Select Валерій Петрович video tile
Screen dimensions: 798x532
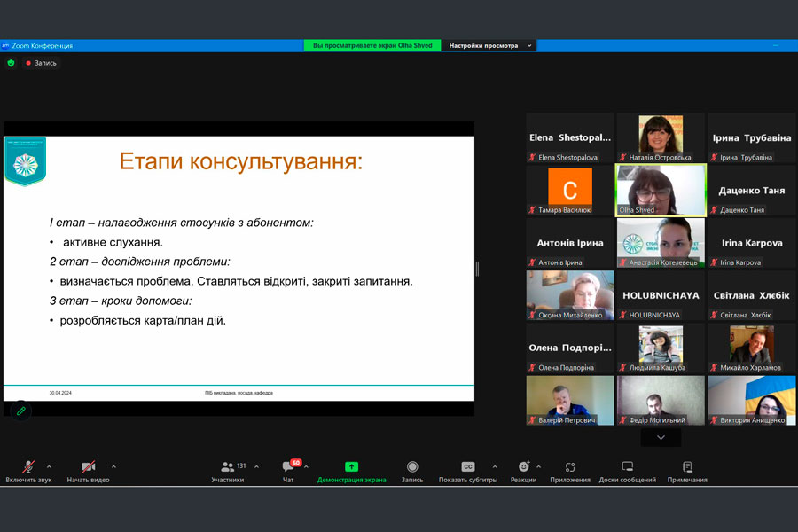pyautogui.click(x=570, y=400)
